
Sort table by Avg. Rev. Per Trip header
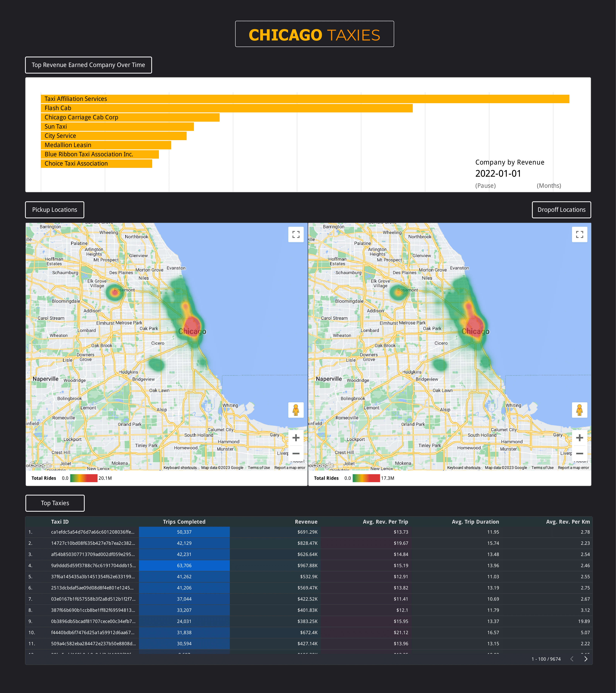[x=385, y=522]
